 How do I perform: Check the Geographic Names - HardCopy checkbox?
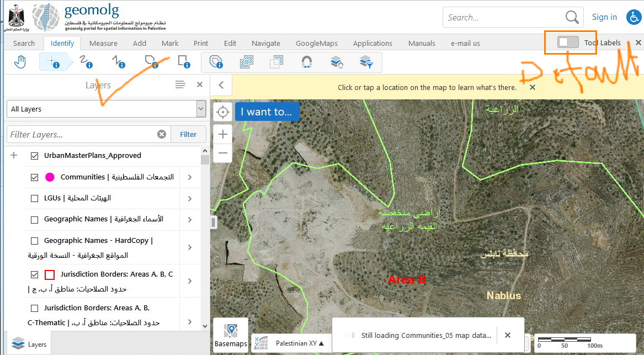pos(35,241)
